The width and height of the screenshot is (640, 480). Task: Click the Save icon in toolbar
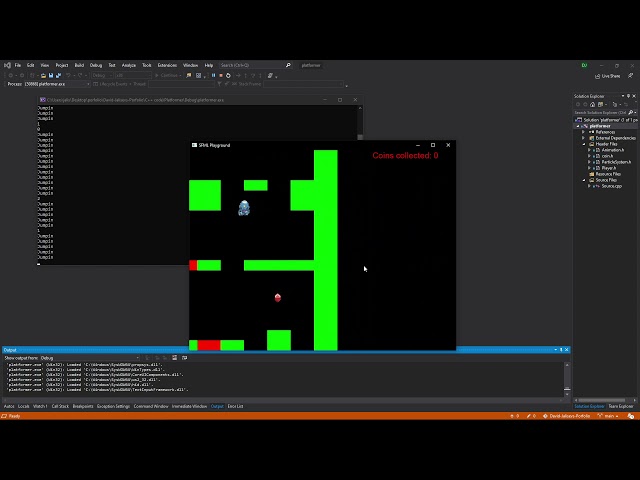pyautogui.click(x=51, y=76)
